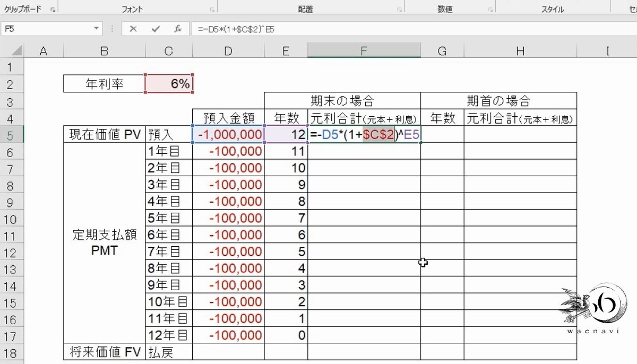Screen dimensions: 637x364
Task: Select row 18 header
Action: pyautogui.click(x=13, y=352)
